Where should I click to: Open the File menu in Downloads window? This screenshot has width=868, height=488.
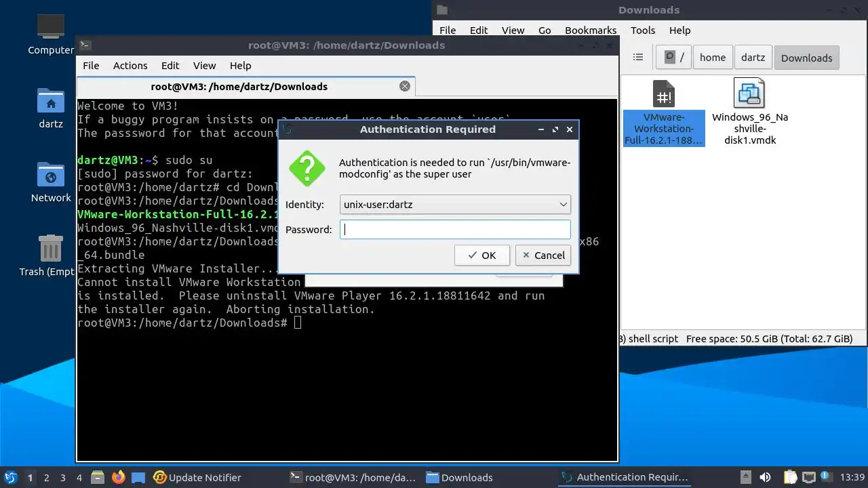pyautogui.click(x=448, y=30)
